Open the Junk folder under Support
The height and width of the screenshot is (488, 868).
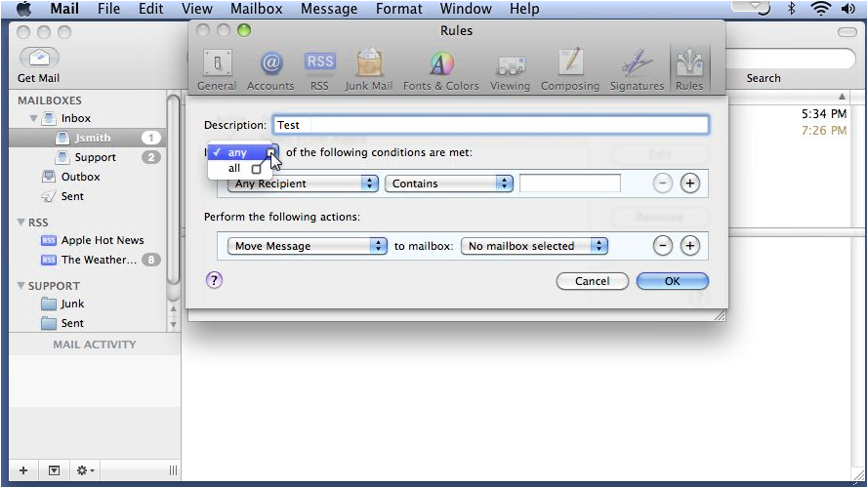point(63,304)
